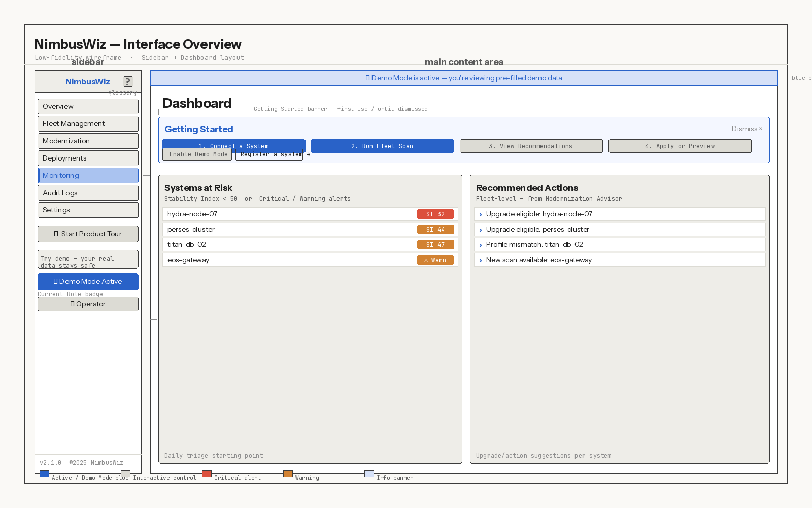Click the SI 44 warning badge
Image resolution: width=812 pixels, height=508 pixels.
coord(435,230)
